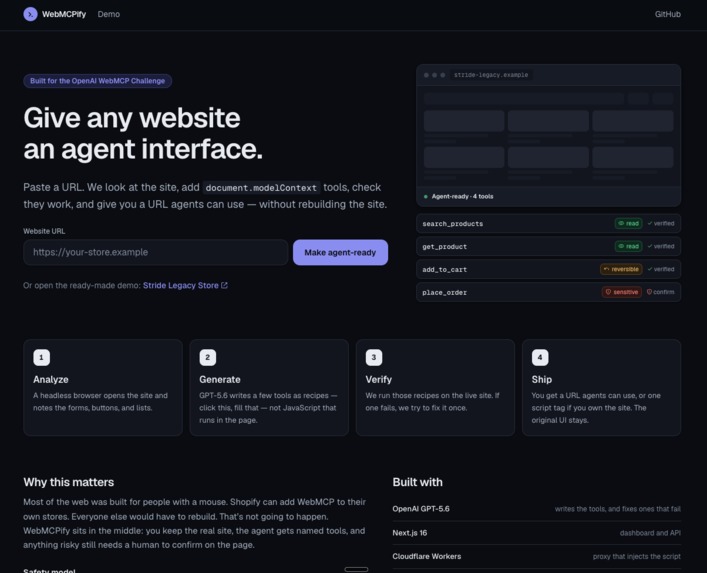Click the Built with heading
The image size is (707, 573).
(418, 482)
